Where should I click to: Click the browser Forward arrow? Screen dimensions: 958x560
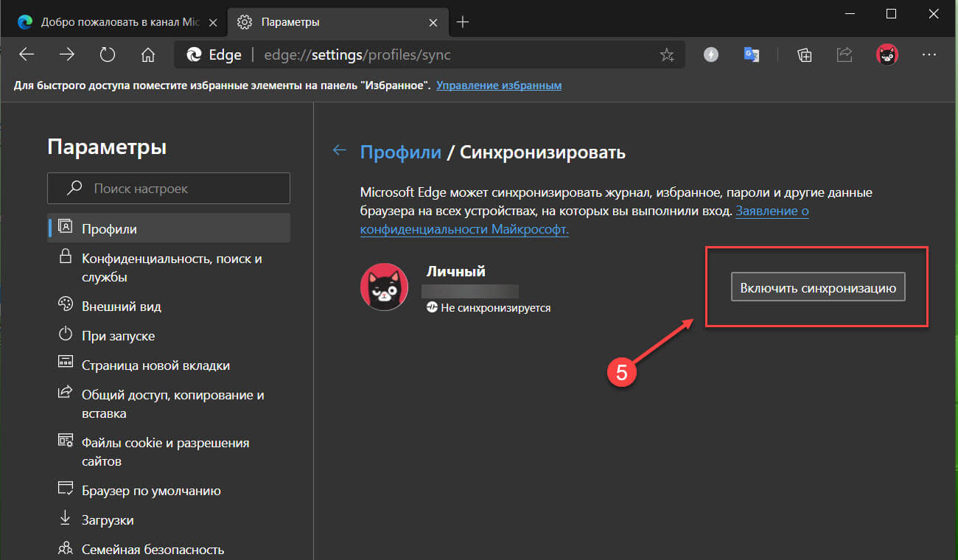(67, 55)
